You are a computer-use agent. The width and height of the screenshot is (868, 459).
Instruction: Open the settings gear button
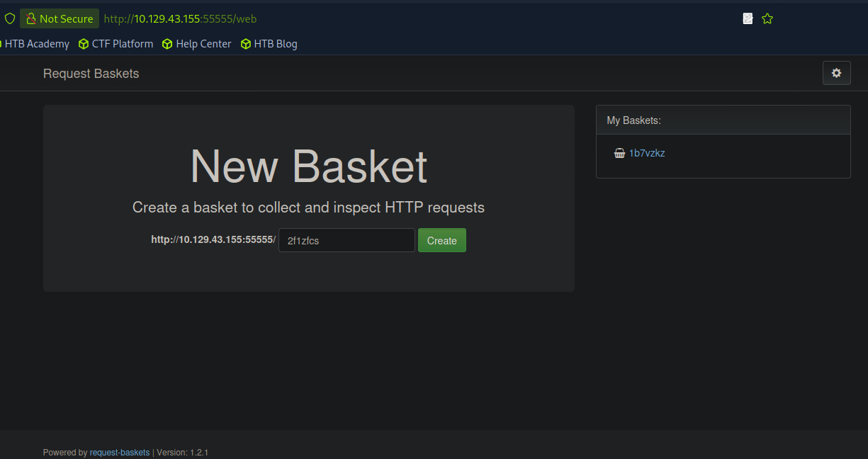(836, 73)
